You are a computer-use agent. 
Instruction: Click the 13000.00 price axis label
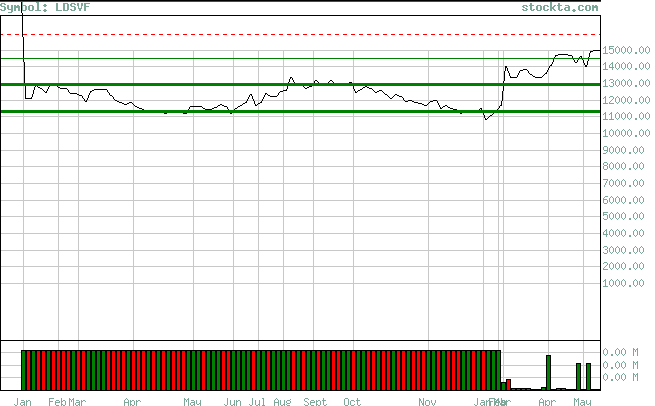(626, 83)
